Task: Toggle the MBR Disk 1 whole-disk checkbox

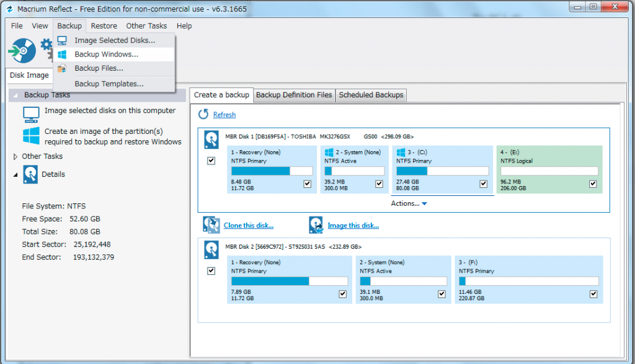Action: point(211,161)
